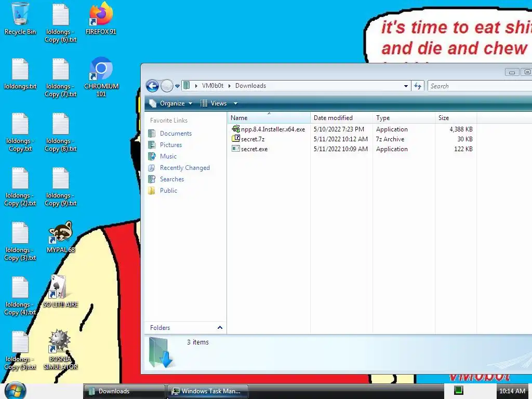The image size is (532, 399).
Task: Click the 7z Archive type cell
Action: click(390, 139)
